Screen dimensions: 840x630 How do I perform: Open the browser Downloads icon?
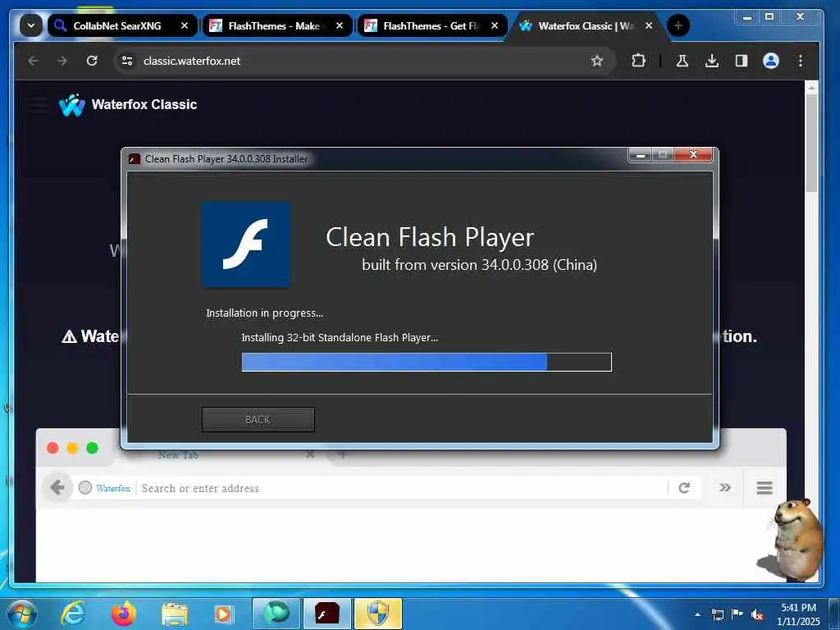(x=711, y=61)
